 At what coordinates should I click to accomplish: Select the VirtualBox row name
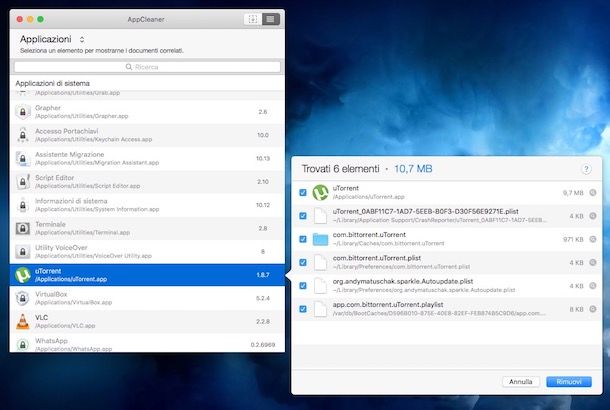(x=51, y=294)
